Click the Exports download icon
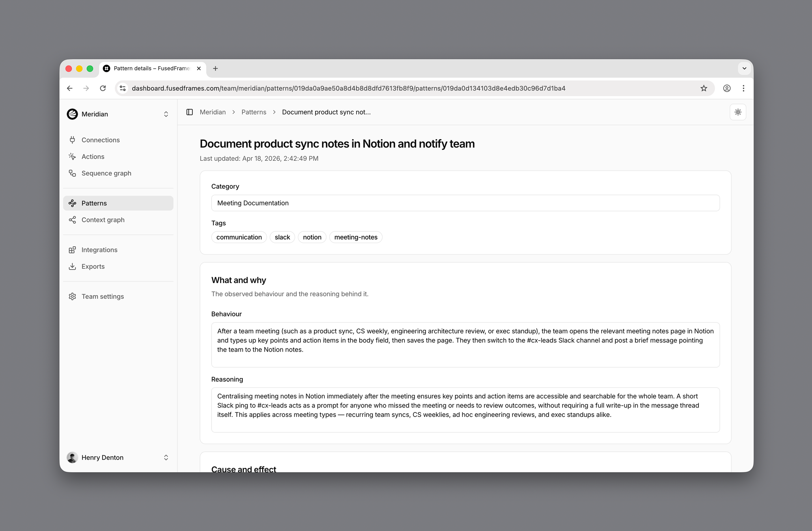 (x=72, y=267)
